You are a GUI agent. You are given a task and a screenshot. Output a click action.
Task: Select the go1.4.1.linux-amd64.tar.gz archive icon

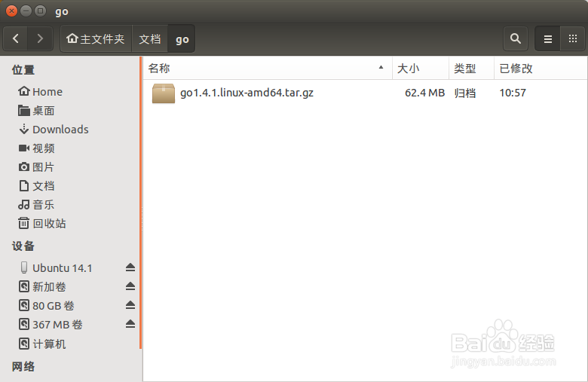click(163, 93)
